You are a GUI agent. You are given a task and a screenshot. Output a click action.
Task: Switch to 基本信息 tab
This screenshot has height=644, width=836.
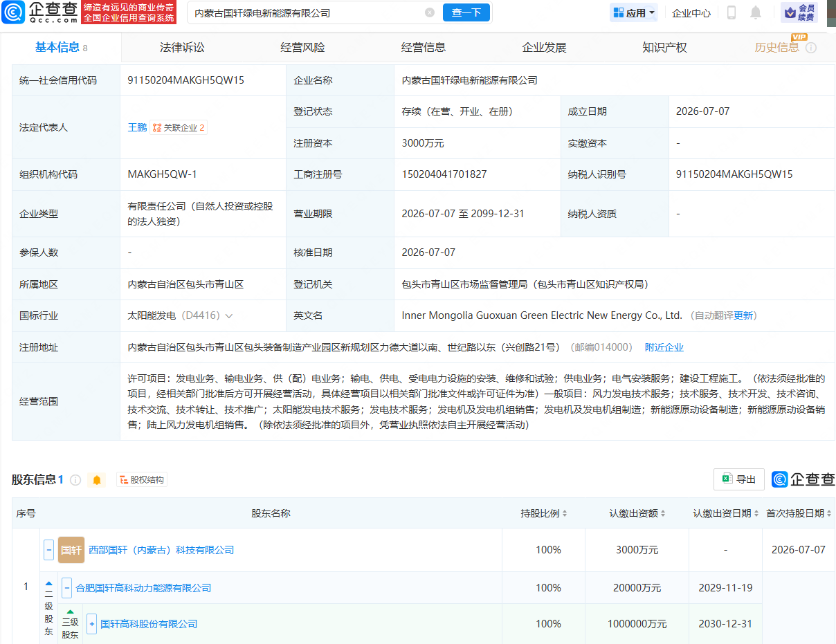(61, 47)
